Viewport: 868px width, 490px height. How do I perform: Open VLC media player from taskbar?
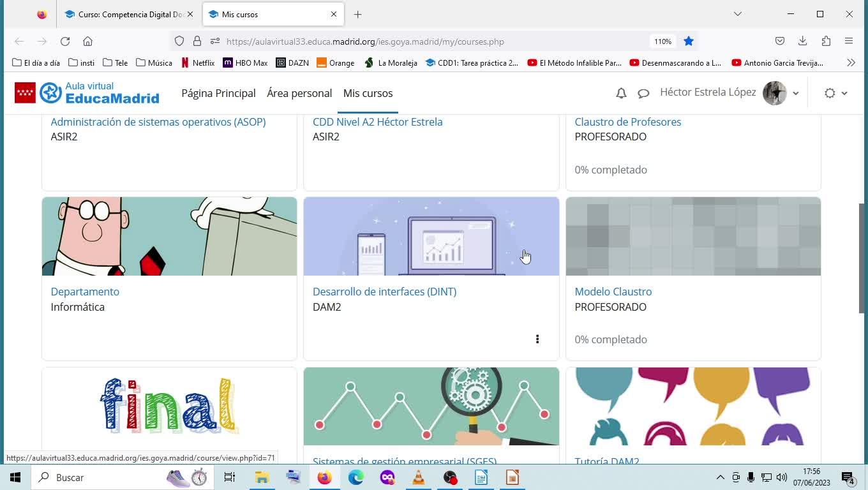pyautogui.click(x=419, y=477)
